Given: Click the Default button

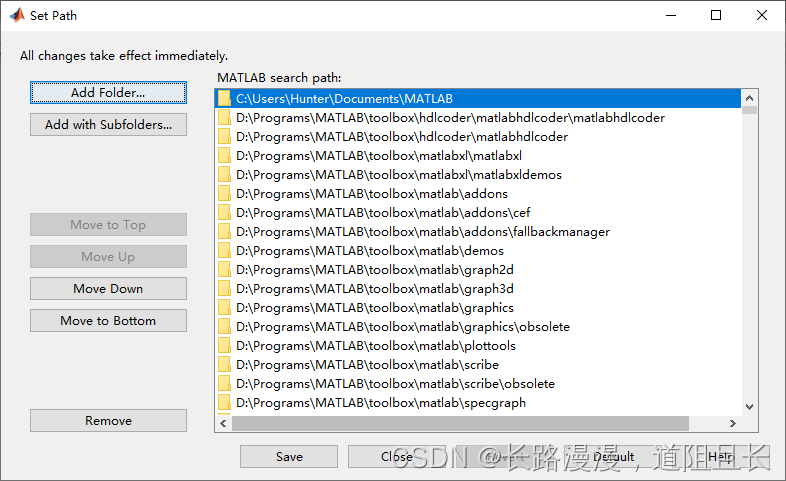Looking at the screenshot, I should point(614,456).
